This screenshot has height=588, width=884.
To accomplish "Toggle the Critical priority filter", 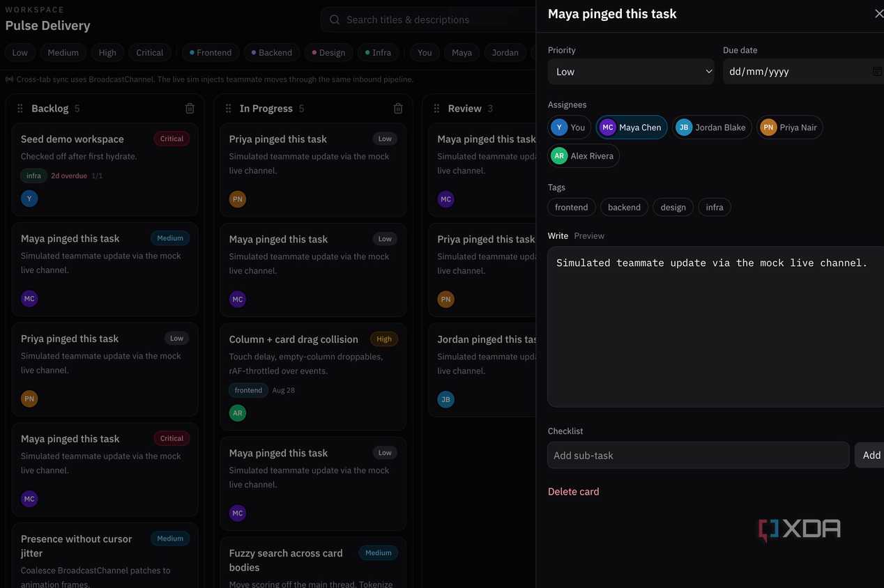I will [150, 52].
